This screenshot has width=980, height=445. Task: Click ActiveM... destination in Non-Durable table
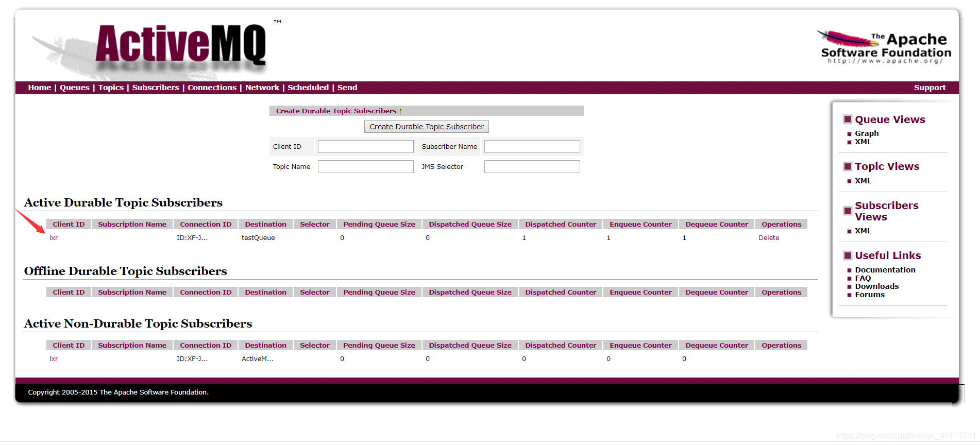258,359
